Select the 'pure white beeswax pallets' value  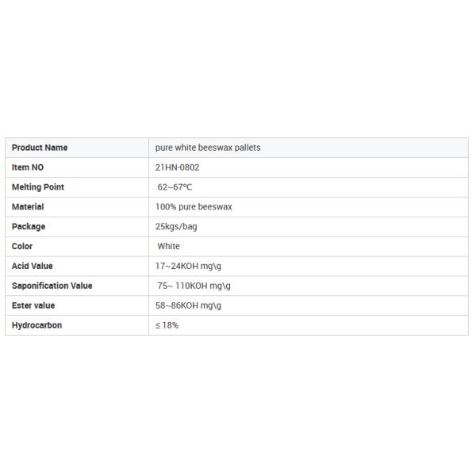click(208, 148)
